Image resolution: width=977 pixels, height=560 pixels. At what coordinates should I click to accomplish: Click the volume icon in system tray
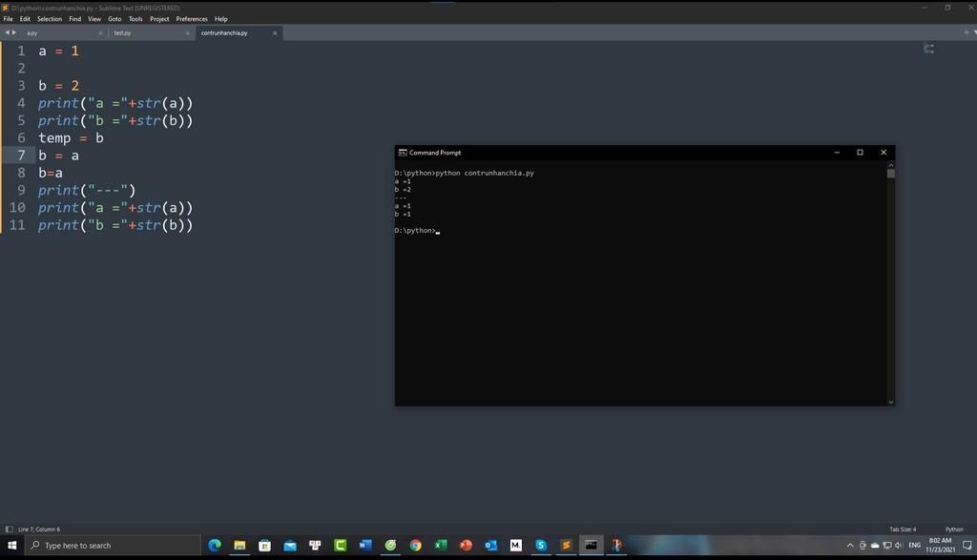point(899,545)
